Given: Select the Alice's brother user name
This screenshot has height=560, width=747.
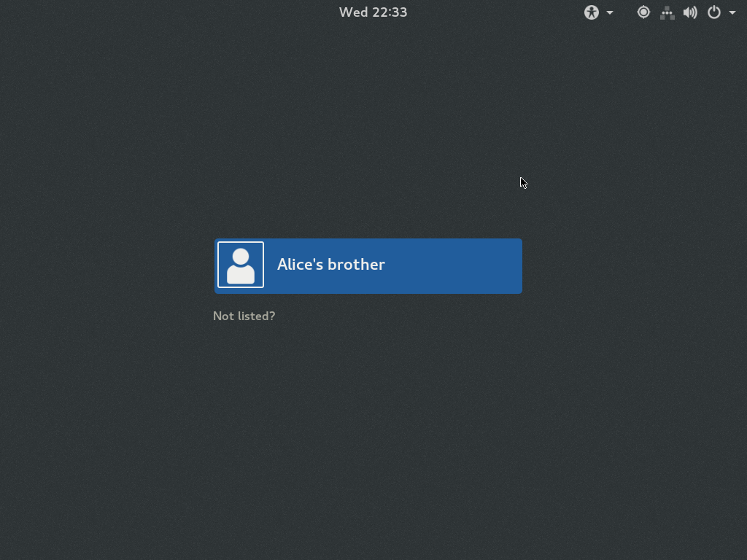Looking at the screenshot, I should point(331,265).
